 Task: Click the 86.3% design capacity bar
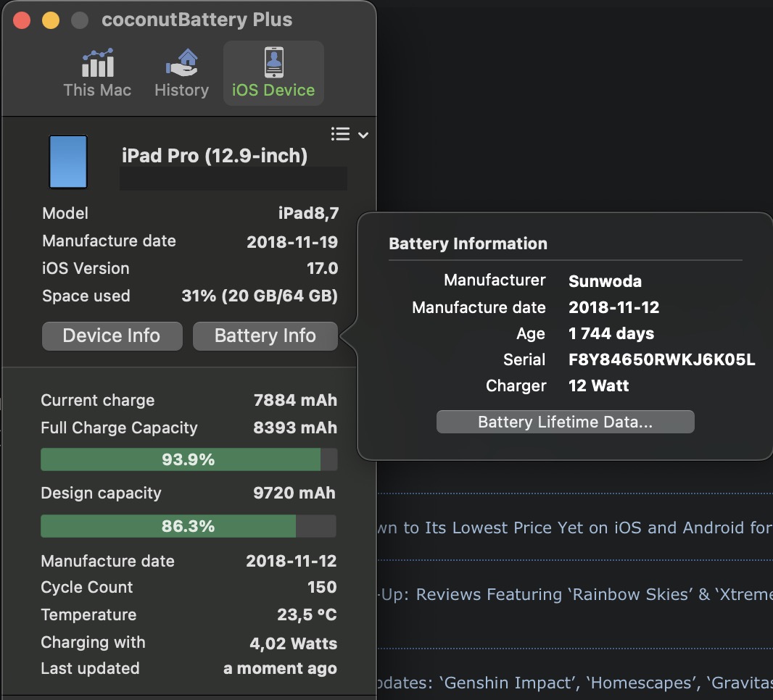(189, 526)
